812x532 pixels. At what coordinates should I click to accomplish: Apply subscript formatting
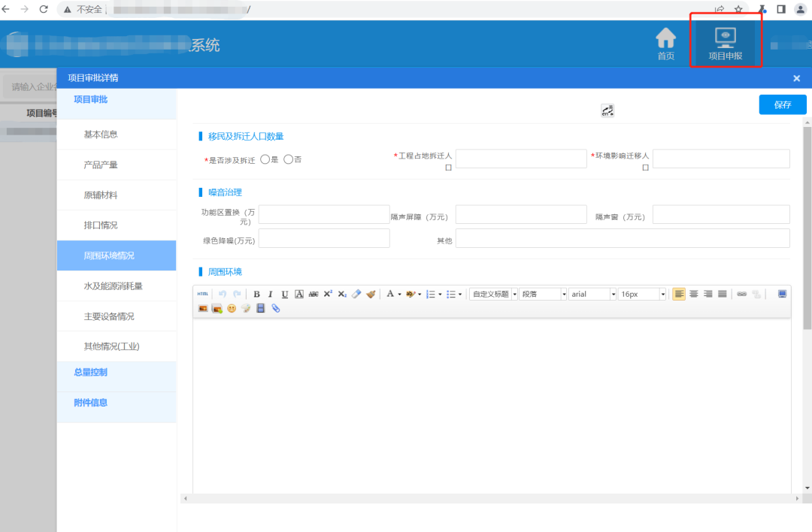tap(342, 294)
